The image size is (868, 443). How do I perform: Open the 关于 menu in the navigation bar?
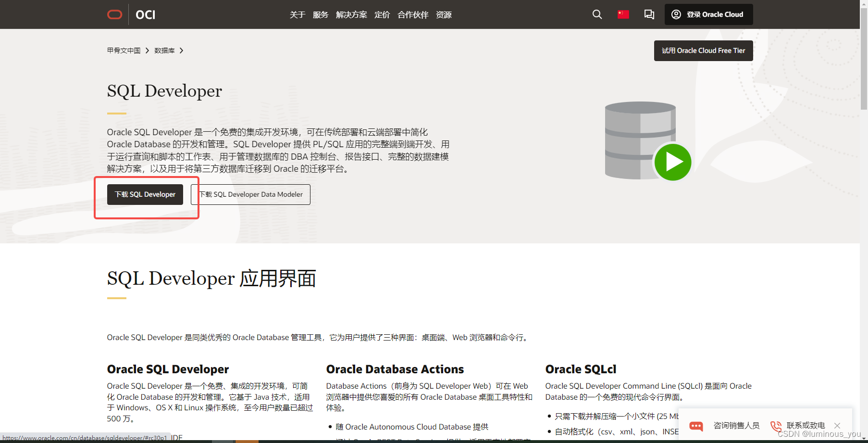pos(298,14)
